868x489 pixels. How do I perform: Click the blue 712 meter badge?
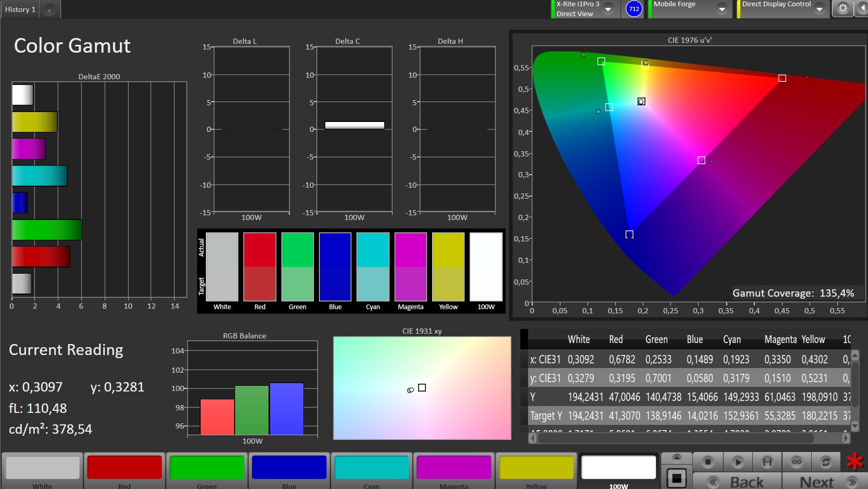(634, 9)
